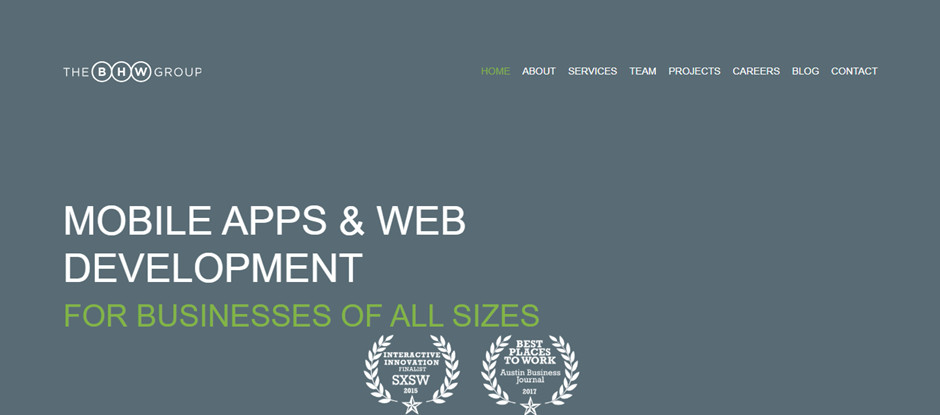Click the Best Places to Work badge
The width and height of the screenshot is (940, 415).
[x=530, y=371]
